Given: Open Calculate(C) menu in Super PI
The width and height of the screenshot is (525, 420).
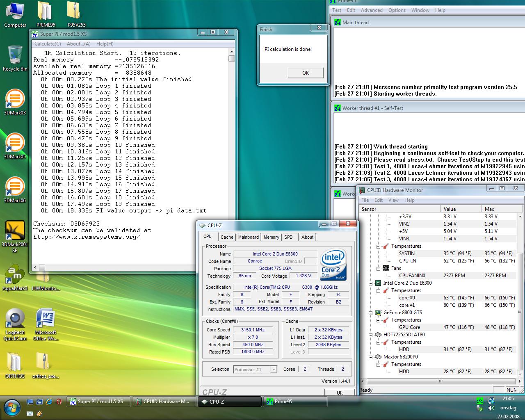Looking at the screenshot, I should click(48, 44).
